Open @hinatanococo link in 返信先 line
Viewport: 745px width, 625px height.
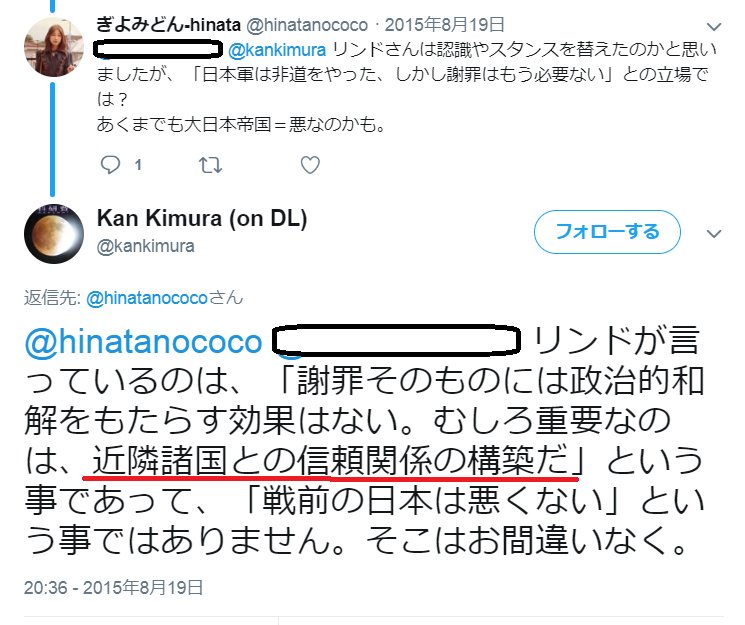(x=147, y=298)
